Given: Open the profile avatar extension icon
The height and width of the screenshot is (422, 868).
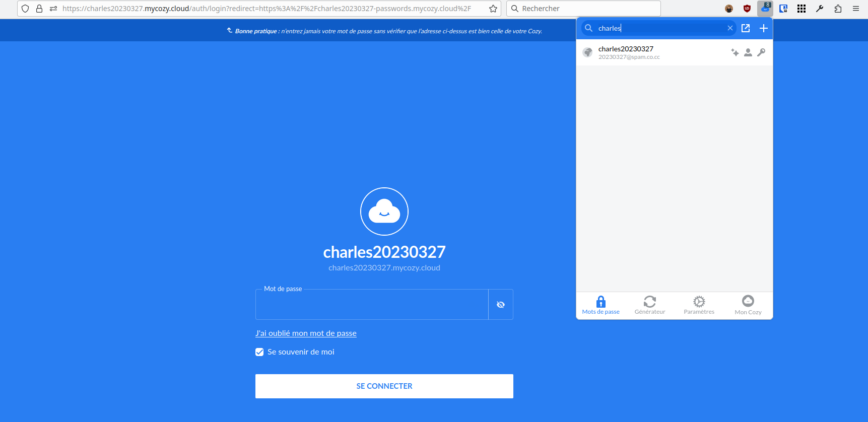Looking at the screenshot, I should tap(729, 9).
